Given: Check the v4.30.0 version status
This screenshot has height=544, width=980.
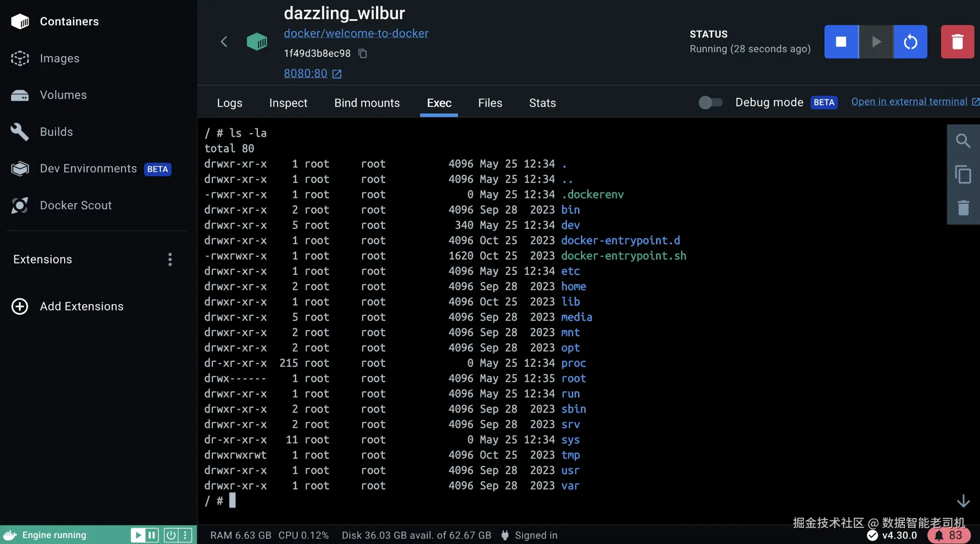Looking at the screenshot, I should pos(892,535).
